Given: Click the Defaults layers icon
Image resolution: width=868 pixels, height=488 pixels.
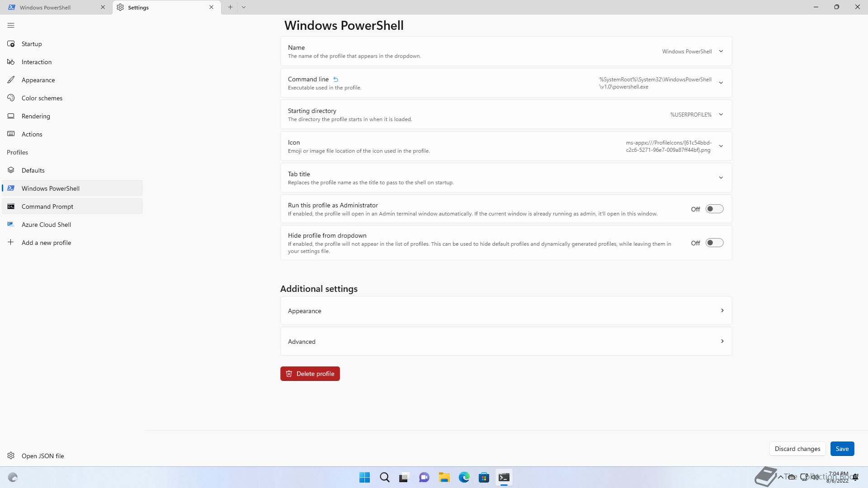Looking at the screenshot, I should 11,170.
